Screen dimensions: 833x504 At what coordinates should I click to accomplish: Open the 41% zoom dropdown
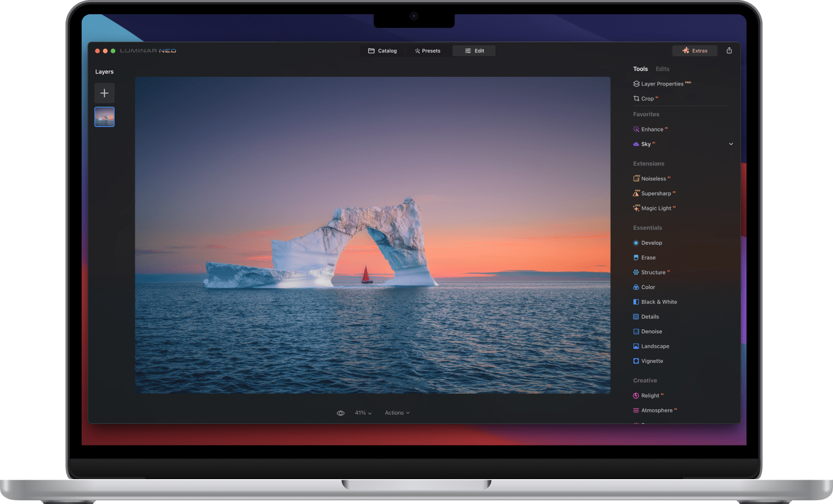pyautogui.click(x=363, y=413)
